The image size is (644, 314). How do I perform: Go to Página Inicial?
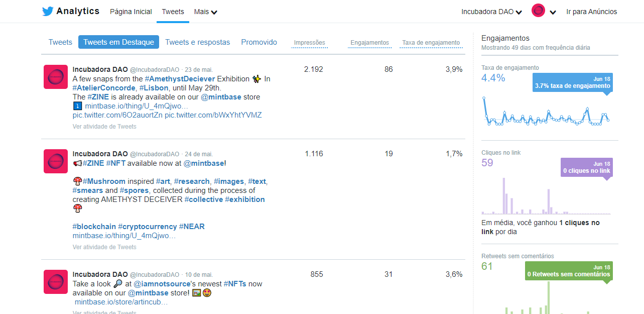point(131,12)
